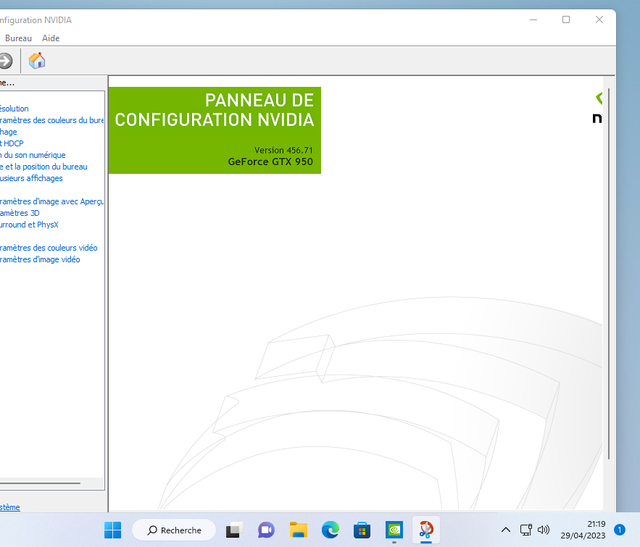Switch to NVIDIA control panel taskbar icon
This screenshot has width=640, height=547.
(x=394, y=530)
